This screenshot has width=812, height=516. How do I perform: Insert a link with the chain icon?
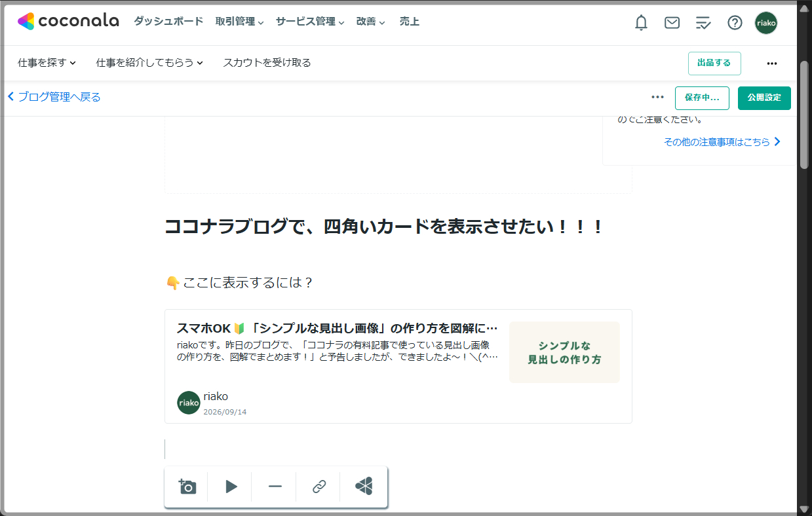point(319,487)
